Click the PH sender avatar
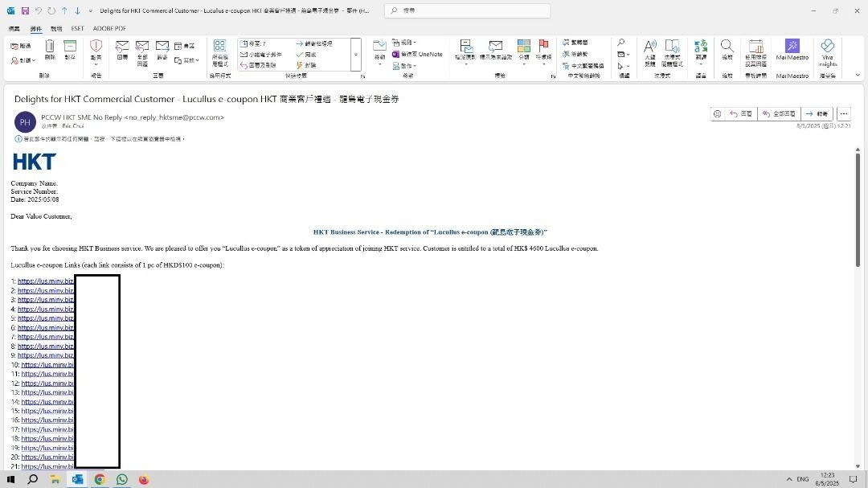Viewport: 868px width, 488px height. (x=25, y=122)
